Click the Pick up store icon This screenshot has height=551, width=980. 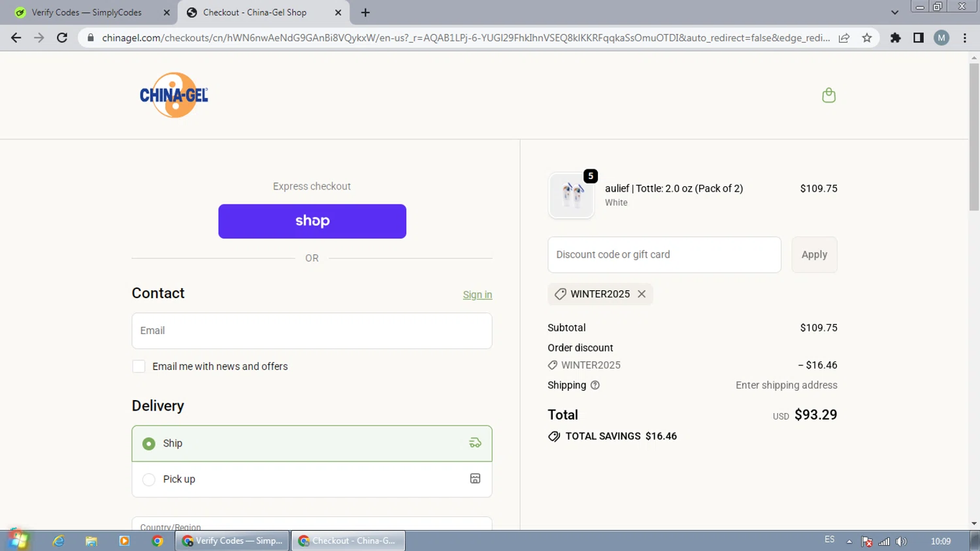(x=475, y=478)
